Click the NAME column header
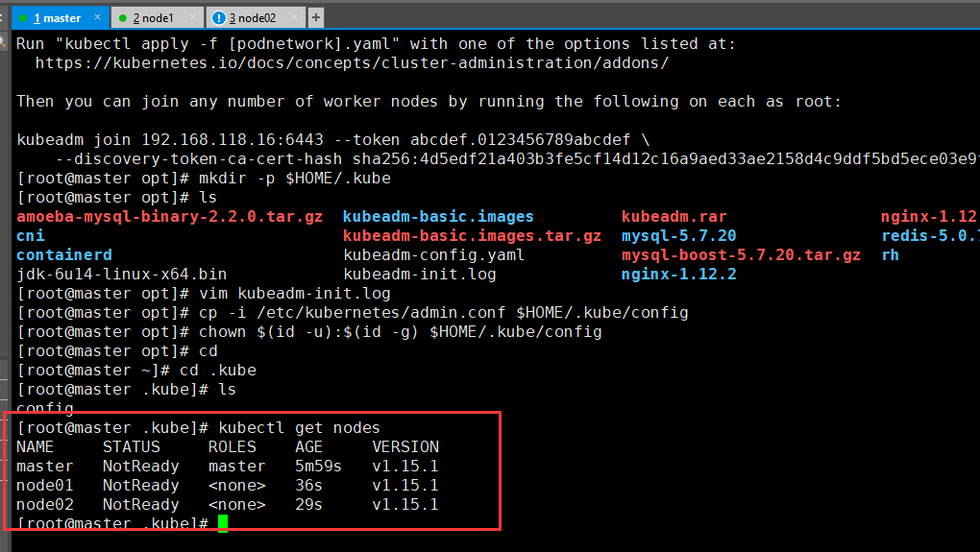Screen dimensions: 980x552 [x=35, y=447]
